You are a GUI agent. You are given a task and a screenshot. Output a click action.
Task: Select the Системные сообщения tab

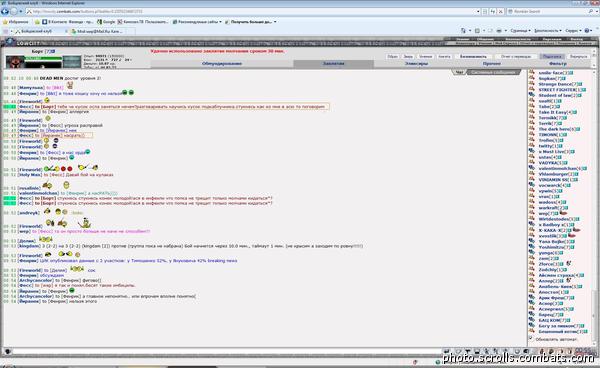click(x=493, y=72)
